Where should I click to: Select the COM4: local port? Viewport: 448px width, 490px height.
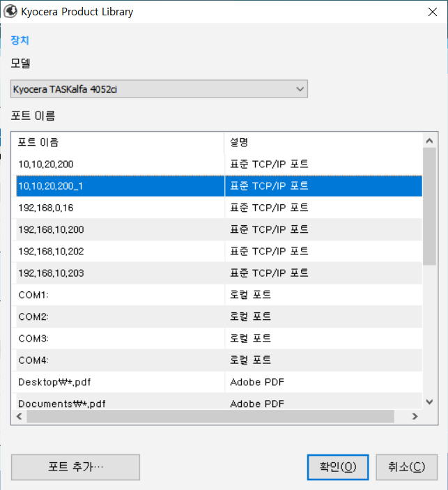click(219, 360)
